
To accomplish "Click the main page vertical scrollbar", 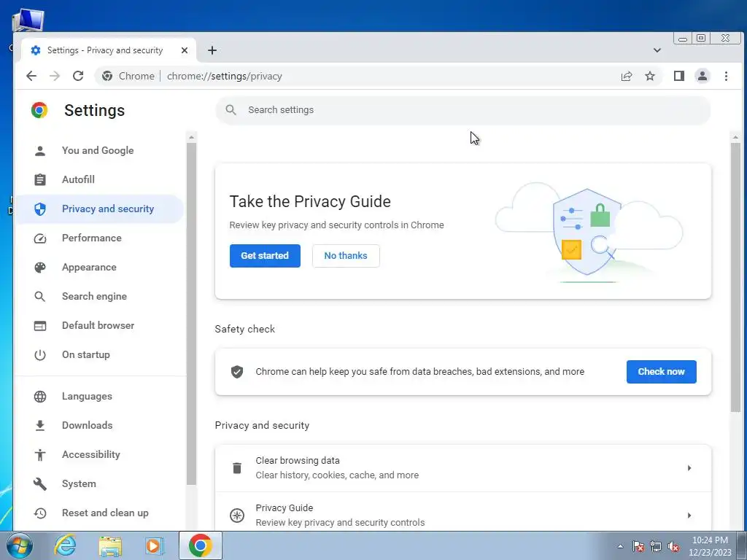I will click(x=735, y=277).
